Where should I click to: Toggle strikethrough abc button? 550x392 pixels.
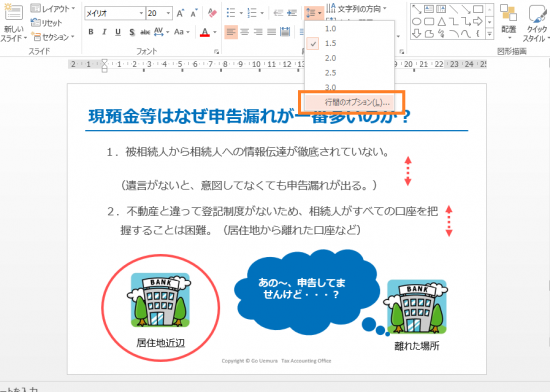click(x=145, y=32)
